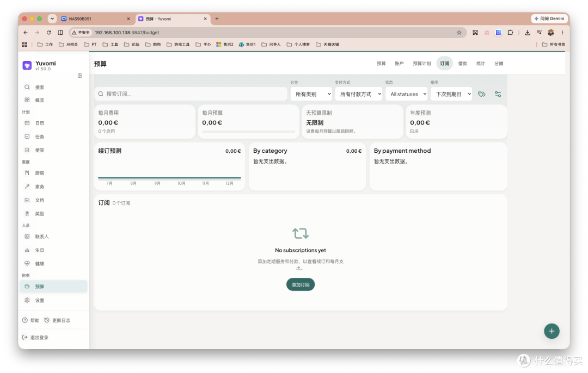Screen dimensions: 588x373
Task: Focus the 搜索订阅 search field
Action: pos(191,94)
